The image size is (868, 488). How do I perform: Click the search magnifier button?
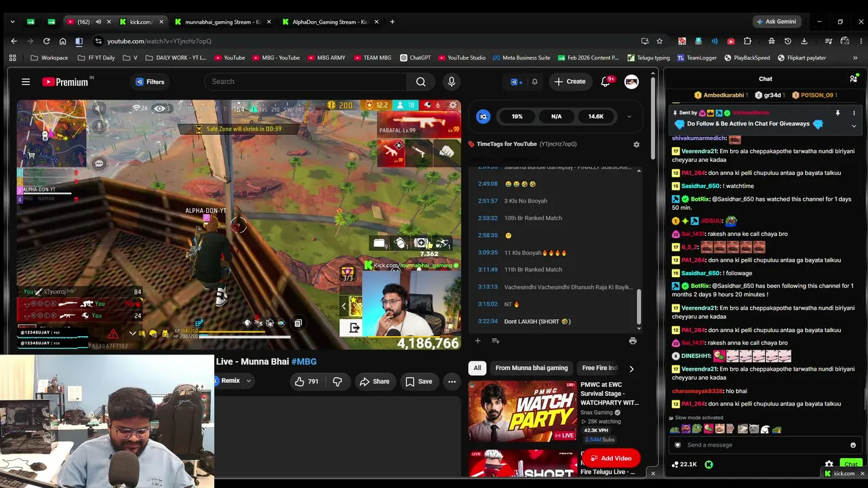(x=420, y=82)
